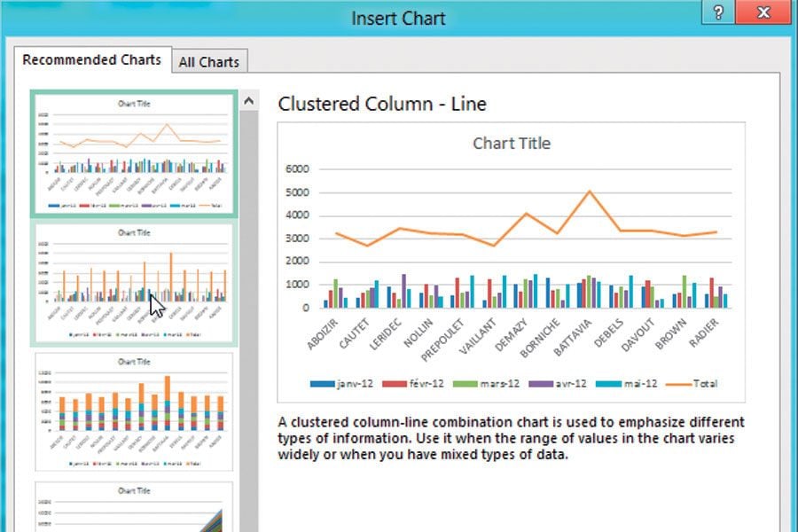798x532 pixels.
Task: Click the chart list scrollbar track
Action: pos(248,321)
